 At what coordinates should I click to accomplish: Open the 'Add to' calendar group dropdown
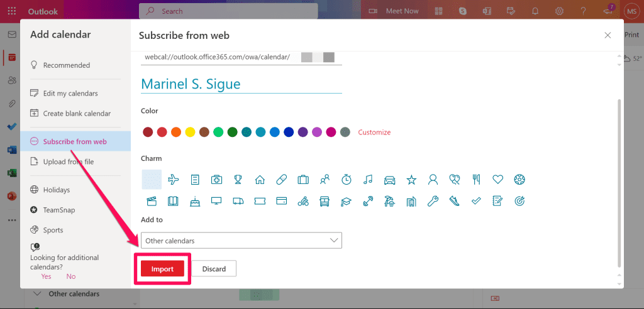[x=241, y=241]
